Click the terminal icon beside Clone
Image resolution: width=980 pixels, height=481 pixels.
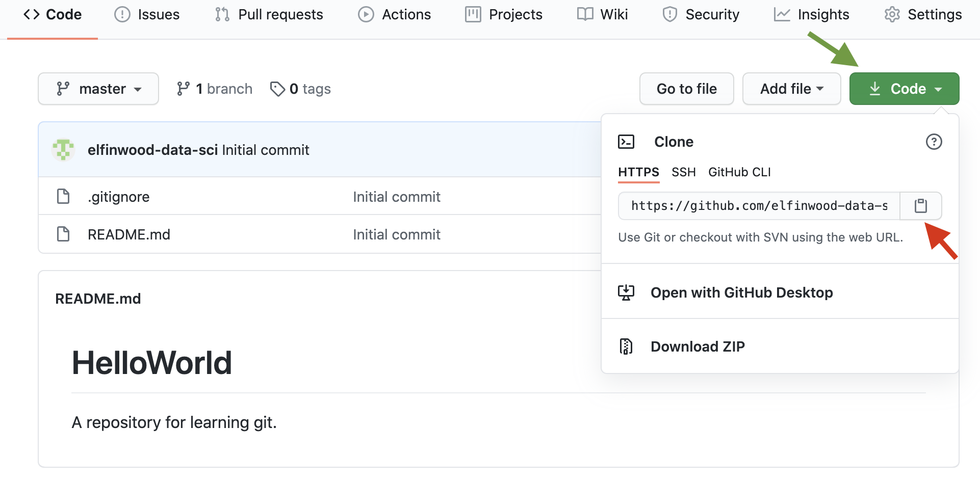point(626,142)
